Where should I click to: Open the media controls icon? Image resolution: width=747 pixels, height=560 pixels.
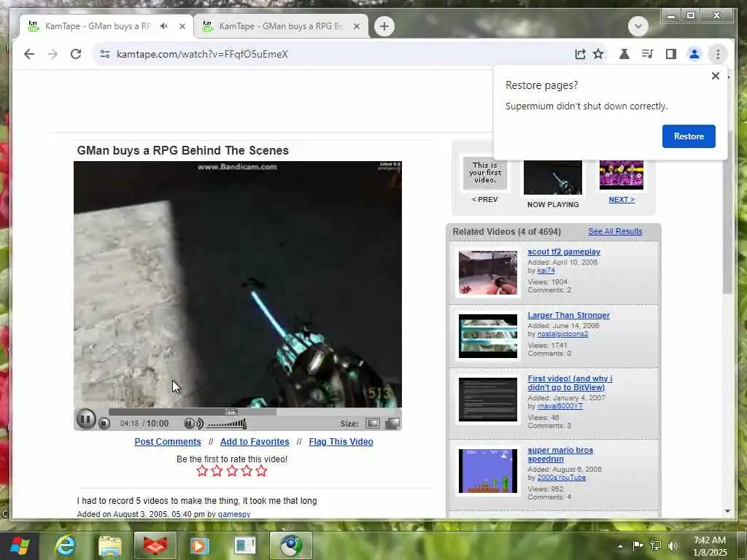648,54
